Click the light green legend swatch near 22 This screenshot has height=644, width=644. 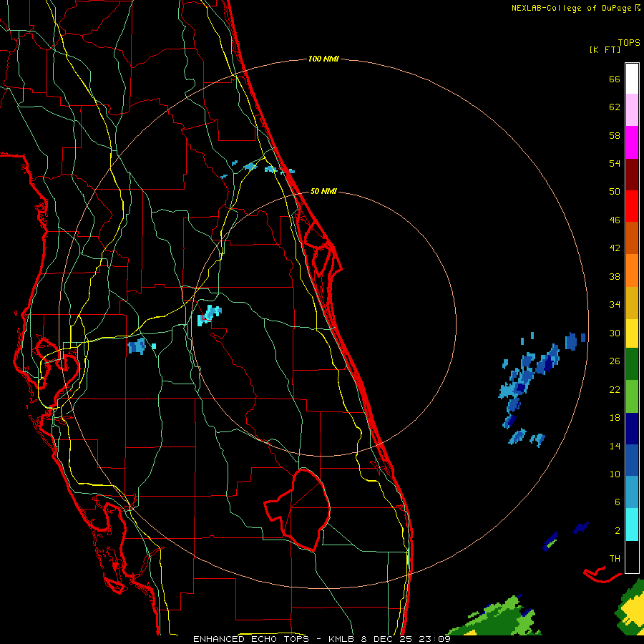click(632, 396)
